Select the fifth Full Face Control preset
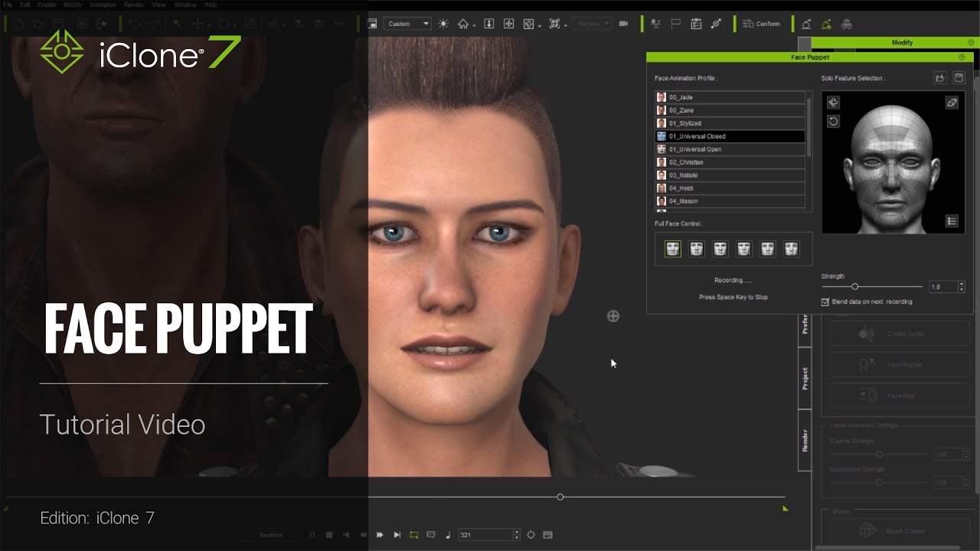980x551 pixels. pos(768,249)
